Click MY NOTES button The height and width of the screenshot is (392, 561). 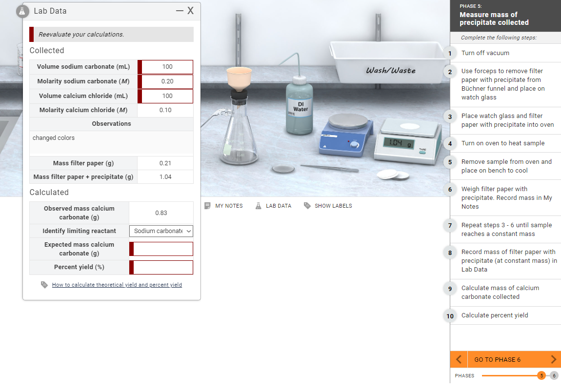click(223, 206)
